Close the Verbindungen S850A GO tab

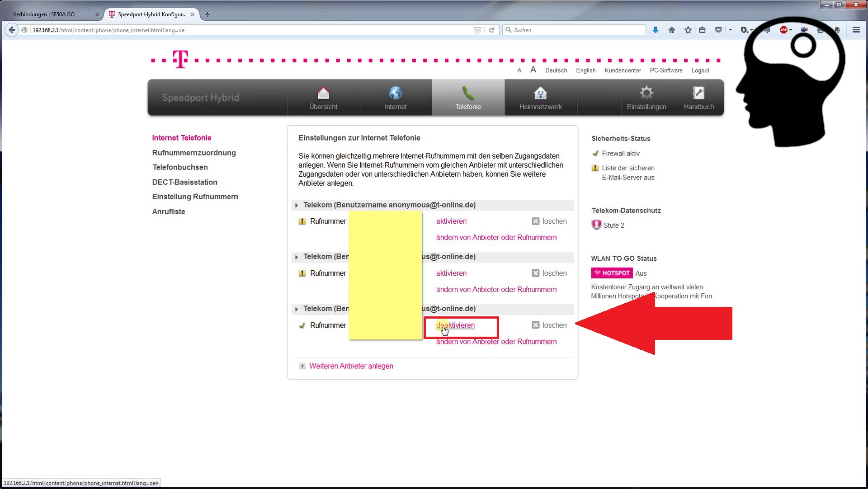click(x=97, y=14)
